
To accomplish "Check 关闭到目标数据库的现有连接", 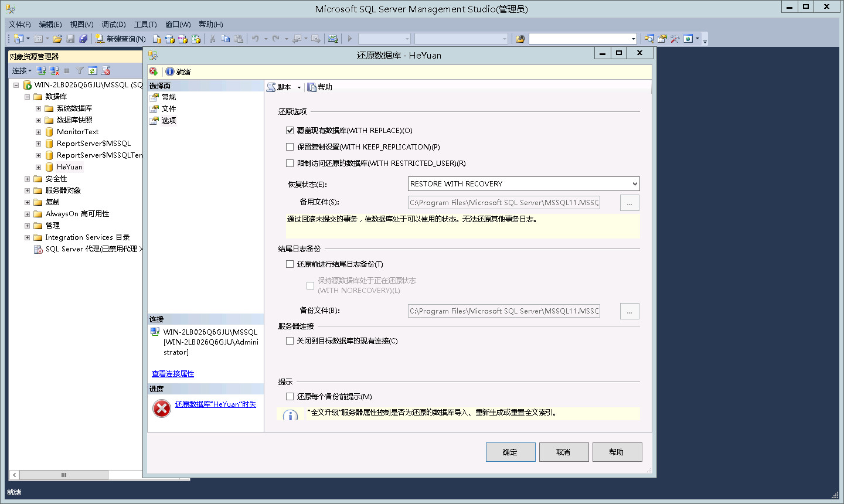I will tap(290, 341).
